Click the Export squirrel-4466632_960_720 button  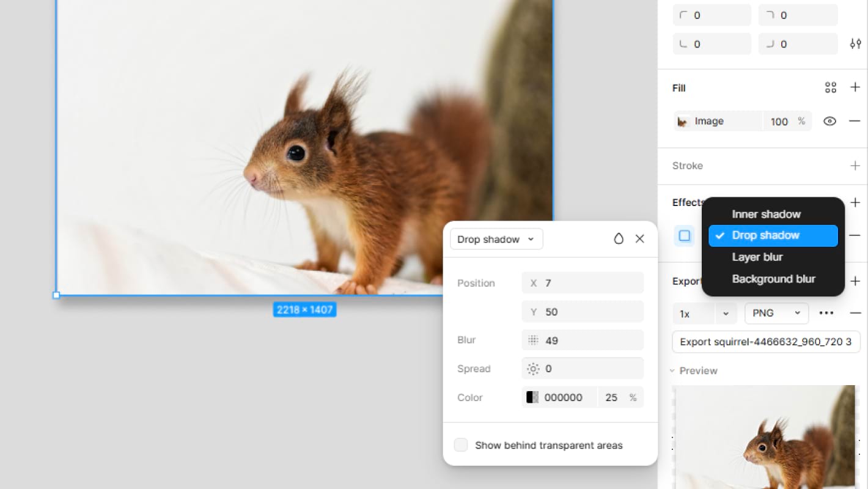coord(765,342)
